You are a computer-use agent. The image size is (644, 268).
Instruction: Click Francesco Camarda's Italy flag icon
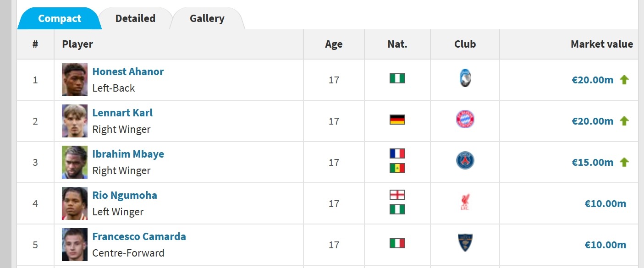397,243
